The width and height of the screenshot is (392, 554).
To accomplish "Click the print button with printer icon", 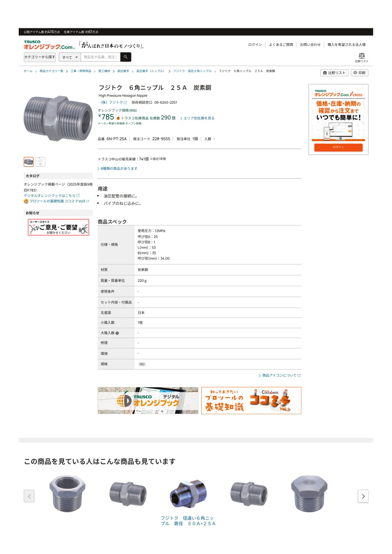I will (360, 73).
